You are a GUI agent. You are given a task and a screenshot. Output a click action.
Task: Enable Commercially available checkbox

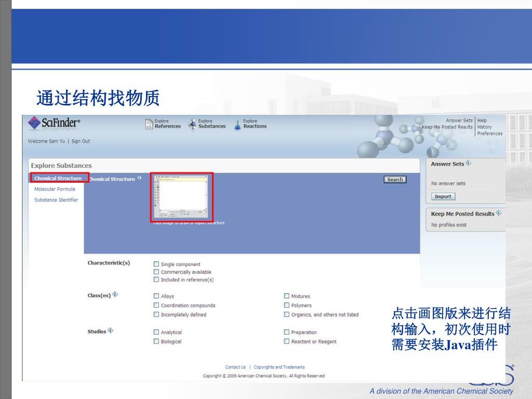(156, 272)
